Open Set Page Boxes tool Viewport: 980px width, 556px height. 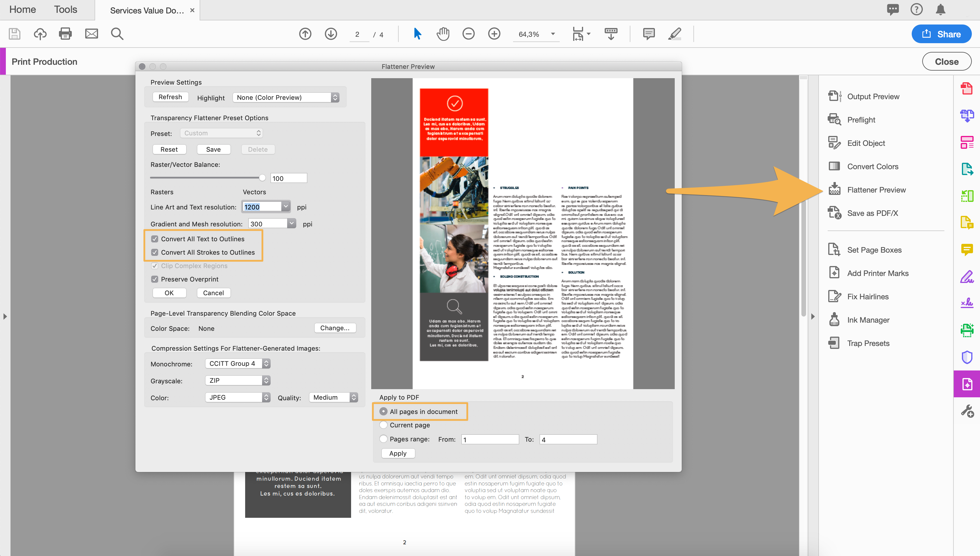pos(865,250)
